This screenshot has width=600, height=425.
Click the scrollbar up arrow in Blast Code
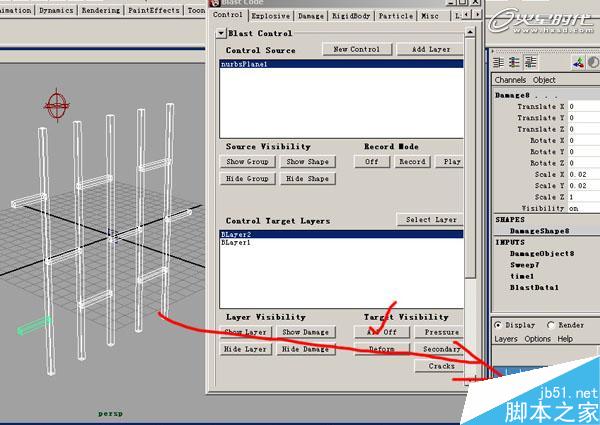(x=470, y=31)
